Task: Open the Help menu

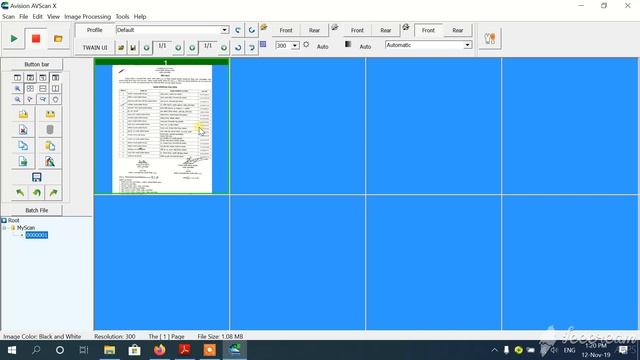Action: point(140,17)
